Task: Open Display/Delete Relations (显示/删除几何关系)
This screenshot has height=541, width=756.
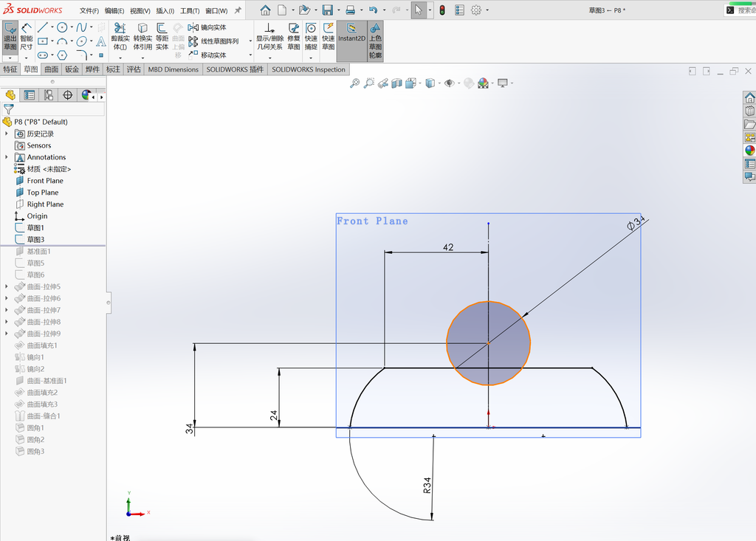Action: coord(269,37)
